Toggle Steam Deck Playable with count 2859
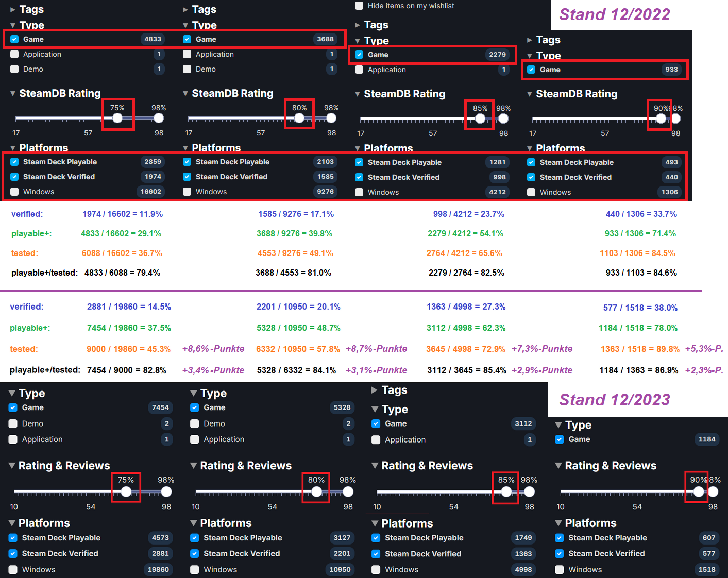This screenshot has height=578, width=728. pyautogui.click(x=14, y=162)
